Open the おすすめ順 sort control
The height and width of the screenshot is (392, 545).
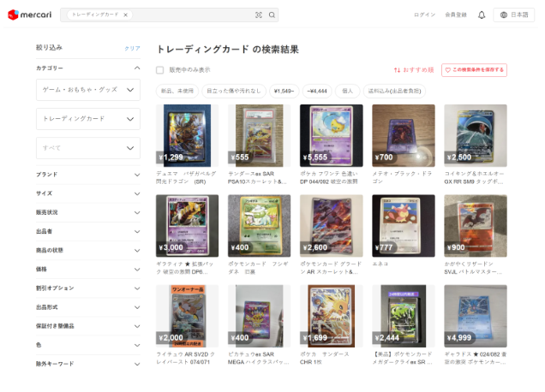click(414, 70)
